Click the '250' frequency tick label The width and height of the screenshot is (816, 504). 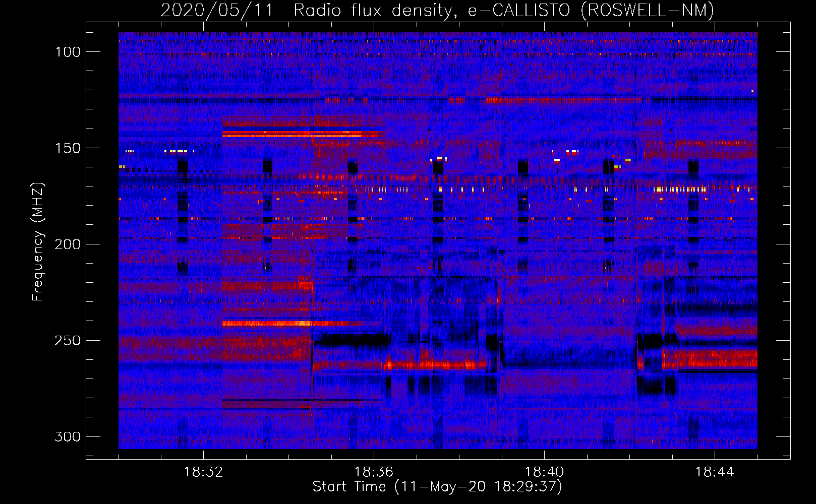(x=68, y=341)
